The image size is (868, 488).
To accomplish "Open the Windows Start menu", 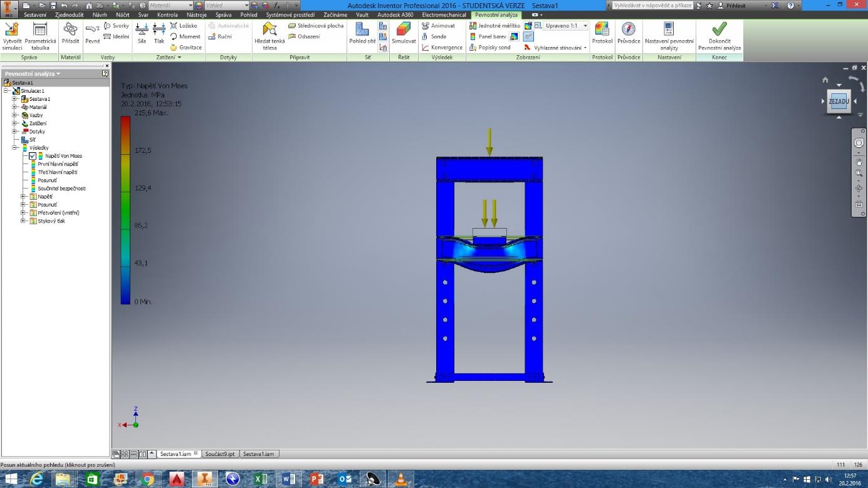I will click(11, 479).
